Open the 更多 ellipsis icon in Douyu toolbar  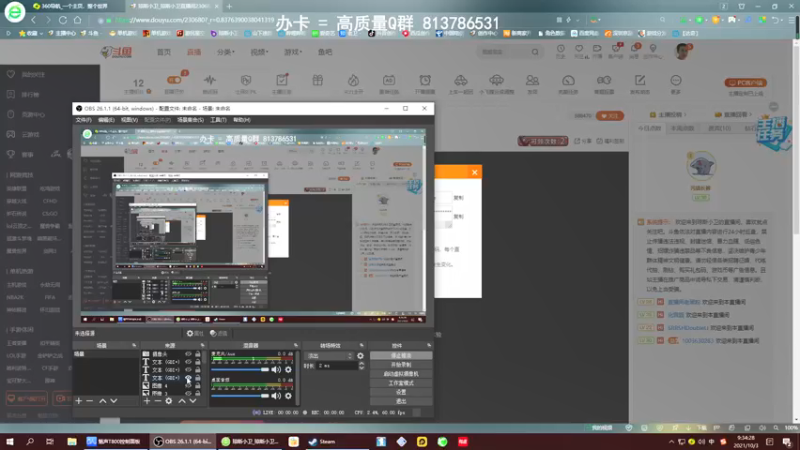676,81
